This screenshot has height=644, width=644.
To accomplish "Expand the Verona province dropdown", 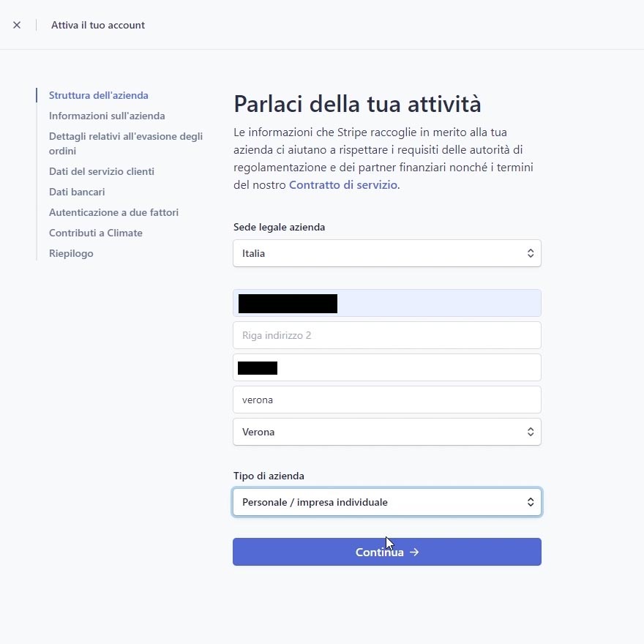I will [386, 432].
